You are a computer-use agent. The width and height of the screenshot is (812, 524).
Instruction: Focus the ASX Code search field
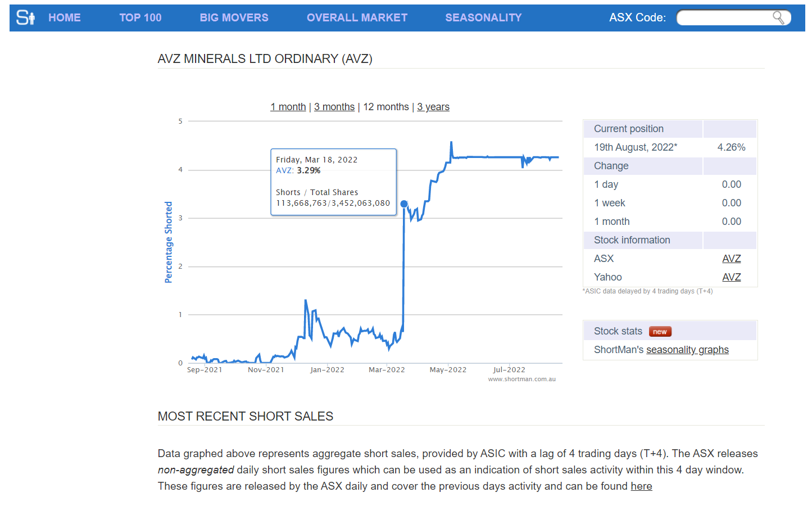(725, 17)
